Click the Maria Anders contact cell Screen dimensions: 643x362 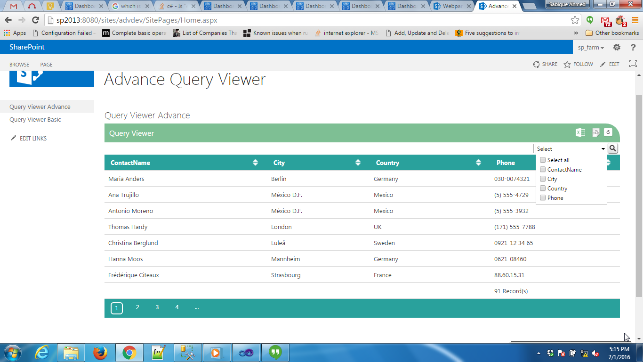click(126, 179)
